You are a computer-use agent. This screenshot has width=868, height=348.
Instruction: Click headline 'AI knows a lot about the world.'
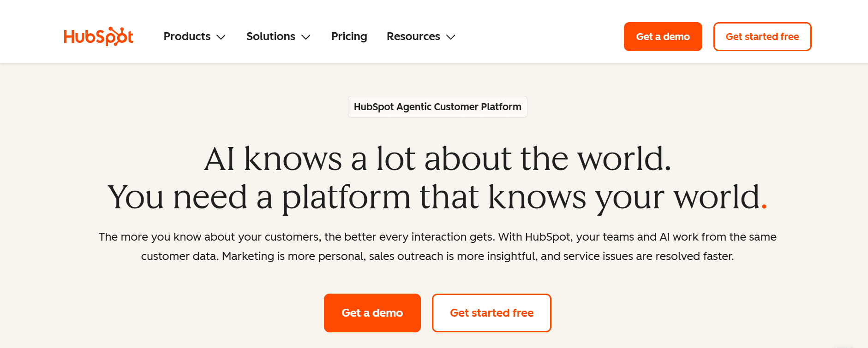tap(437, 159)
